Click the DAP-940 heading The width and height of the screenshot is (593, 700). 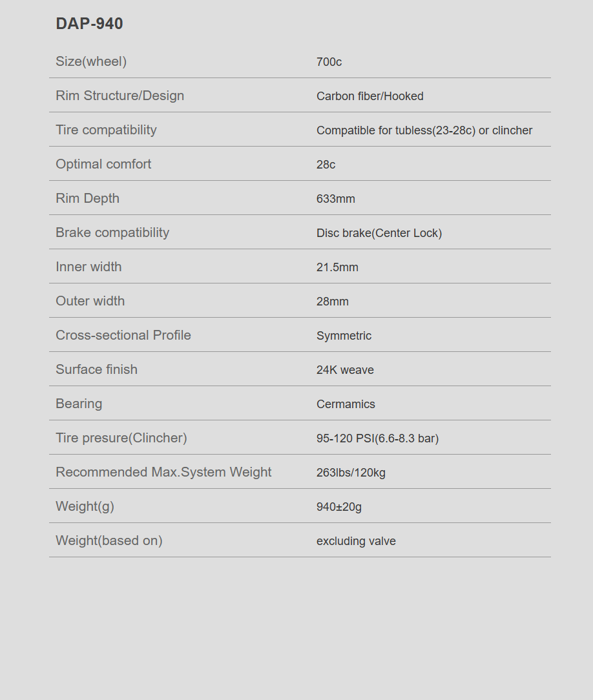[89, 24]
